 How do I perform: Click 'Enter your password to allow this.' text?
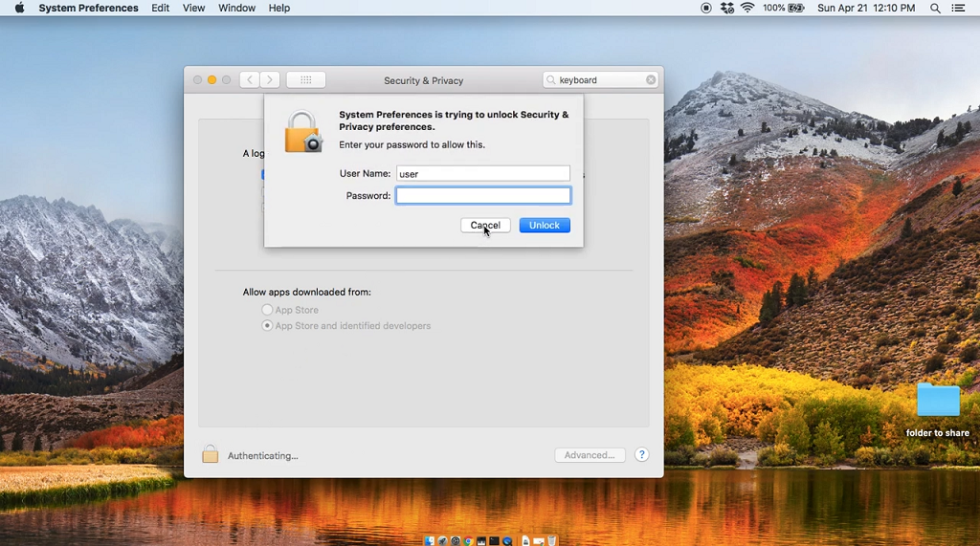point(412,144)
